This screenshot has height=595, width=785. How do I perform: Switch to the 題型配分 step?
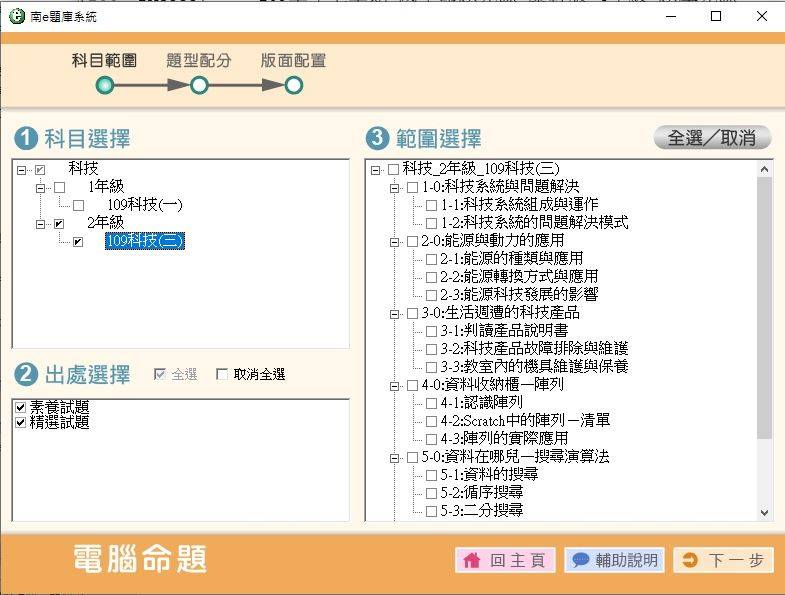tap(199, 61)
